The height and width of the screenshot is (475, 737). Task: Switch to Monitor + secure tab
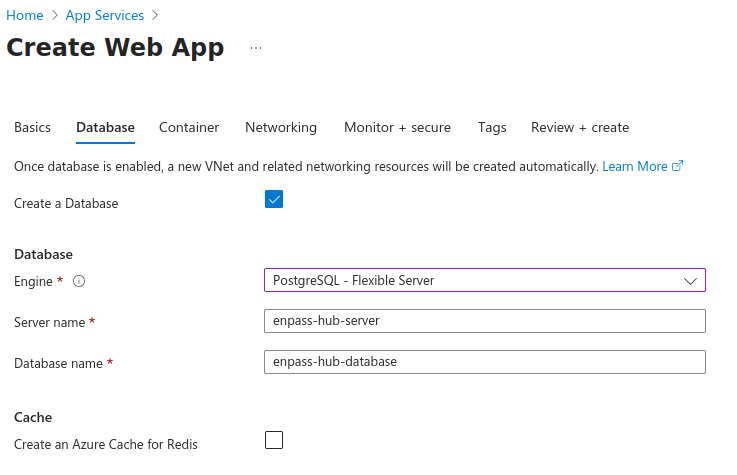[x=397, y=127]
